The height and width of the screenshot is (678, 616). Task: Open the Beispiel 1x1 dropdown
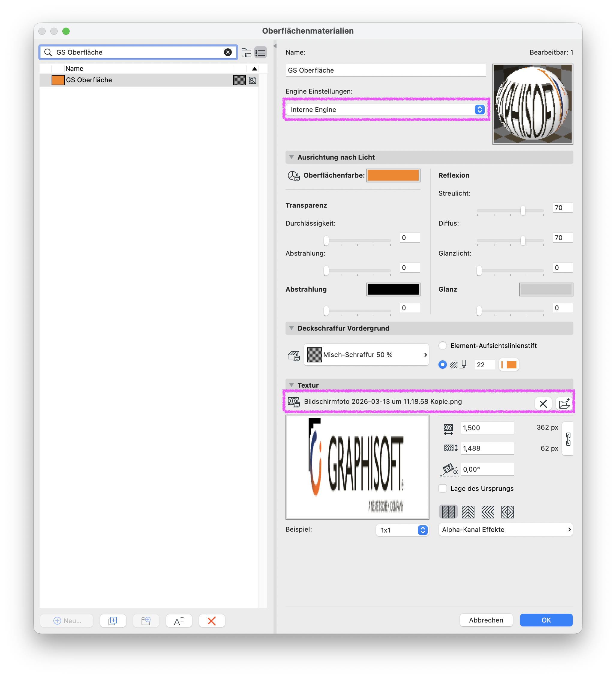coord(402,530)
